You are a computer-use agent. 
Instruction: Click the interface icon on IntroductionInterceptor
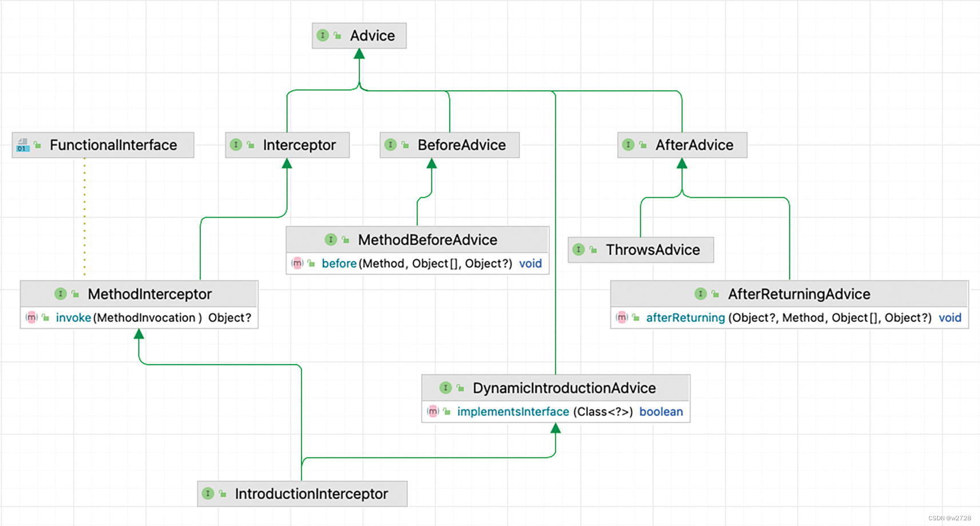tap(208, 493)
